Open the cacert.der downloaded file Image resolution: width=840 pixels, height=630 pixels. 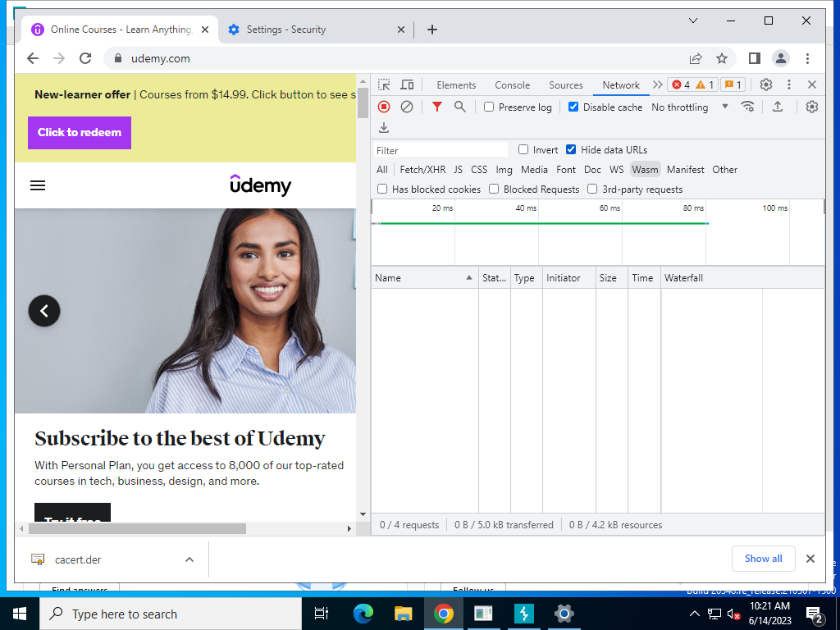[78, 559]
